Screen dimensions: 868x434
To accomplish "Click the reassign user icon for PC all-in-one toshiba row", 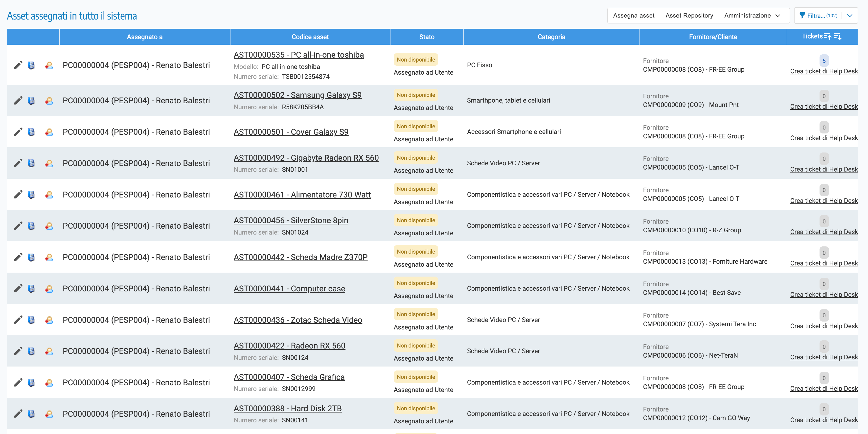I will (48, 65).
